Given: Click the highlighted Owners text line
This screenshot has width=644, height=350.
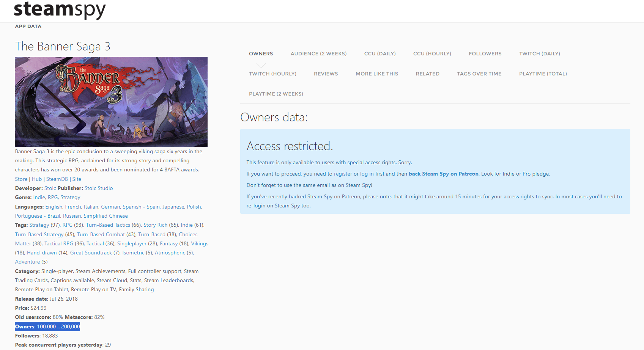Looking at the screenshot, I should pos(47,327).
